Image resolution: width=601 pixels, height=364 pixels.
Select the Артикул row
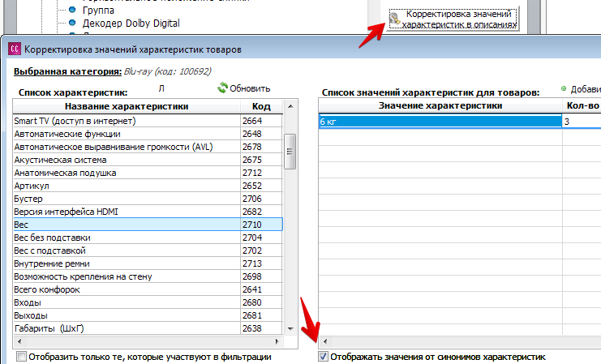(148, 186)
